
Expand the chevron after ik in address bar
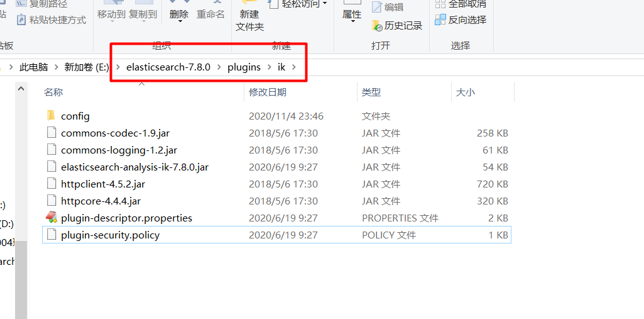click(293, 67)
